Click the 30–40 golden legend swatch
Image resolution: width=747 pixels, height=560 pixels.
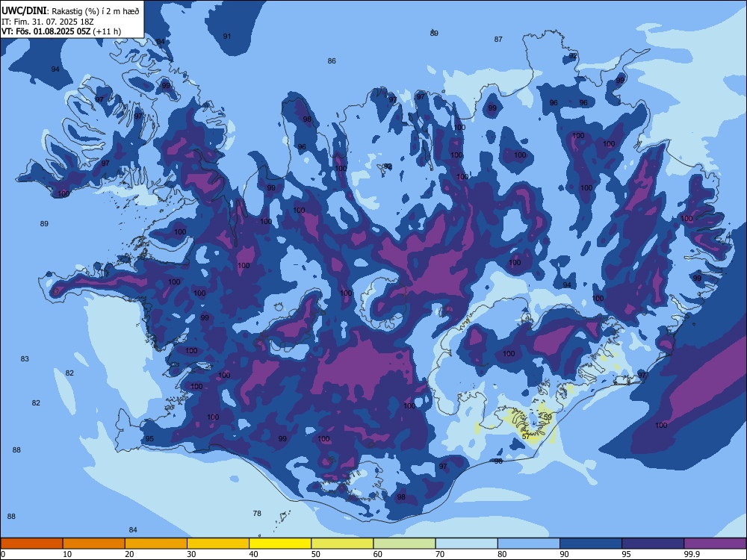click(x=218, y=544)
